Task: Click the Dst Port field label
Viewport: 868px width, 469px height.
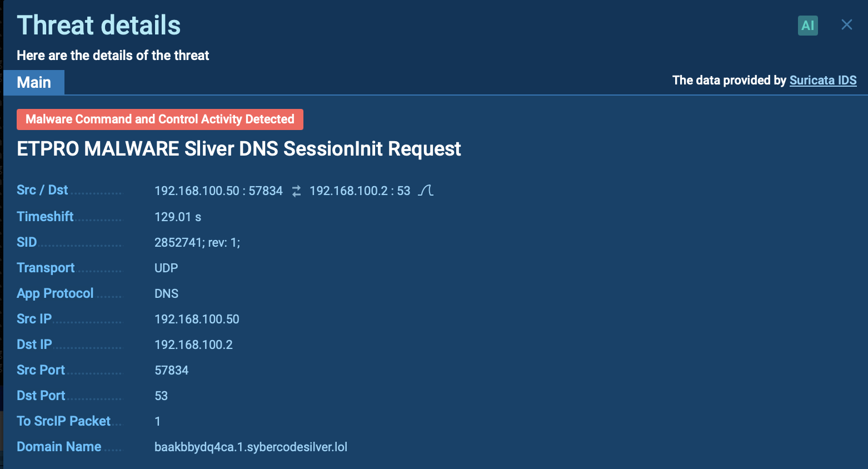Action: pyautogui.click(x=41, y=396)
